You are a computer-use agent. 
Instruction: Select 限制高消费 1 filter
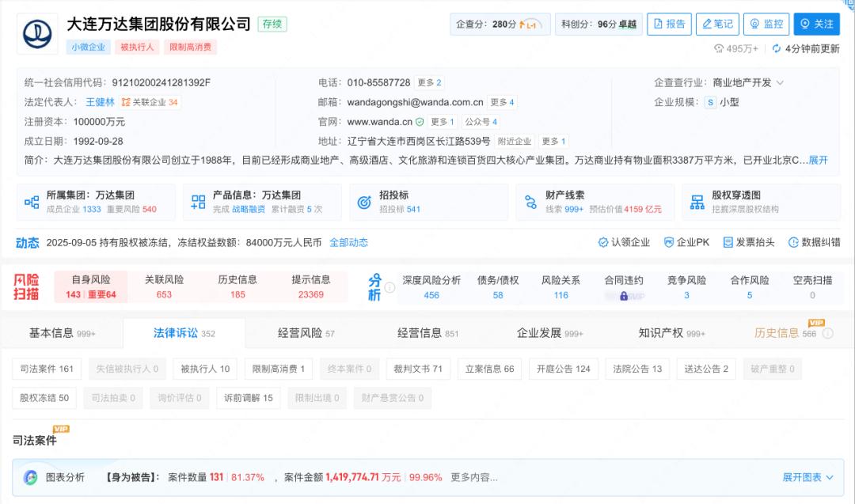(279, 369)
